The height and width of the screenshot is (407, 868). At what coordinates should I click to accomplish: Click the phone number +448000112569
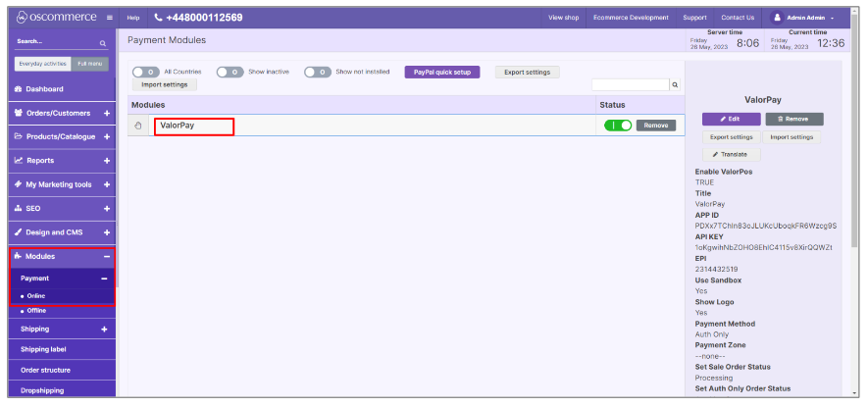[x=204, y=18]
